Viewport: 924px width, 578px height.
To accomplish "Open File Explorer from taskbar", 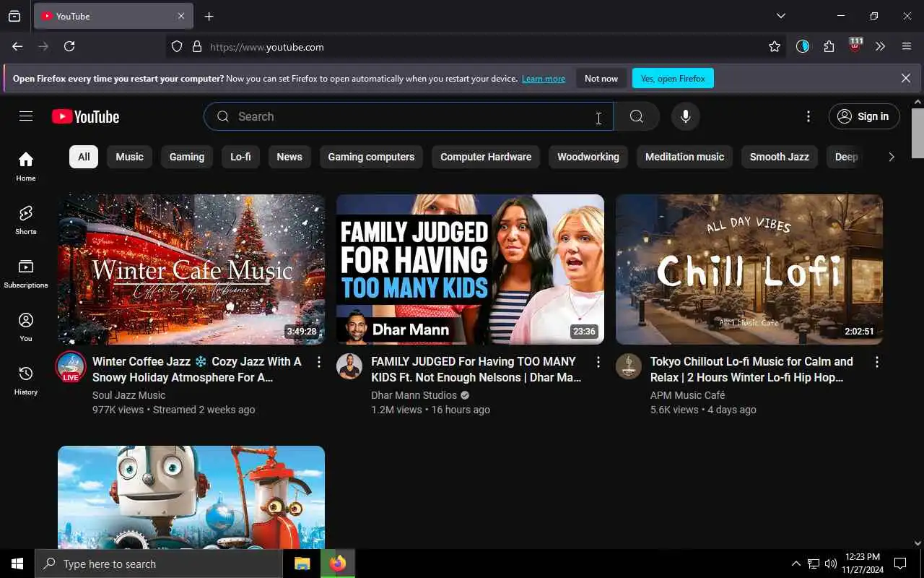I will [302, 564].
